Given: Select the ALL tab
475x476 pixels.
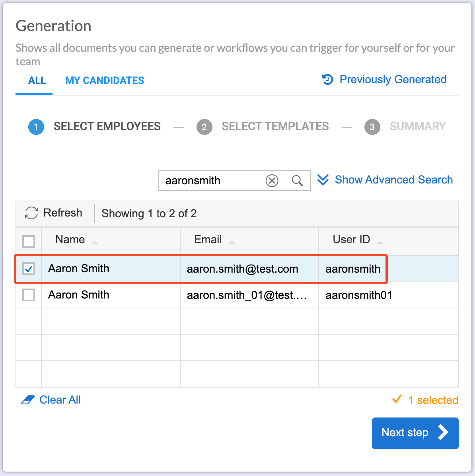Looking at the screenshot, I should [37, 80].
